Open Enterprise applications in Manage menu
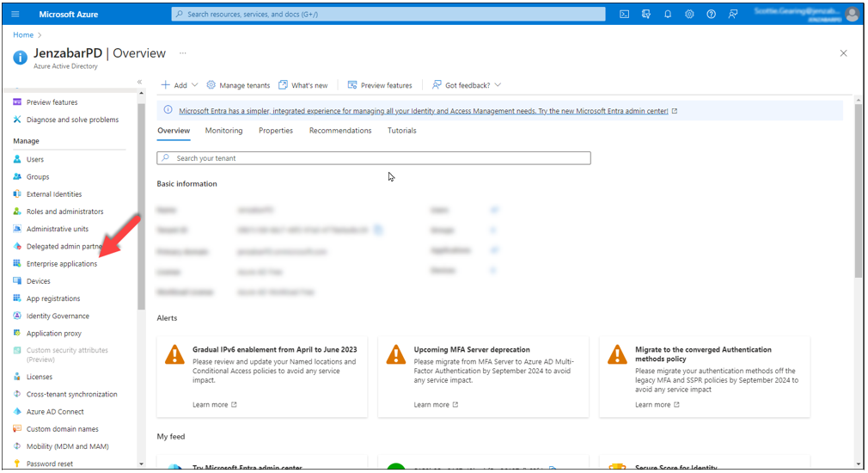Image resolution: width=868 pixels, height=473 pixels. click(61, 264)
